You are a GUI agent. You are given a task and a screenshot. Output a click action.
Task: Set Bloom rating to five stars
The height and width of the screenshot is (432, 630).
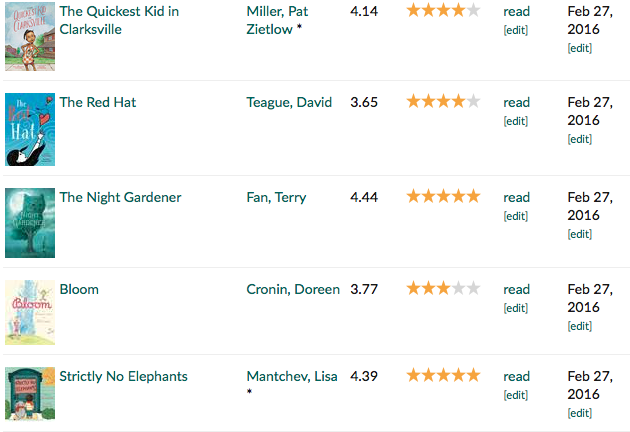pos(473,288)
